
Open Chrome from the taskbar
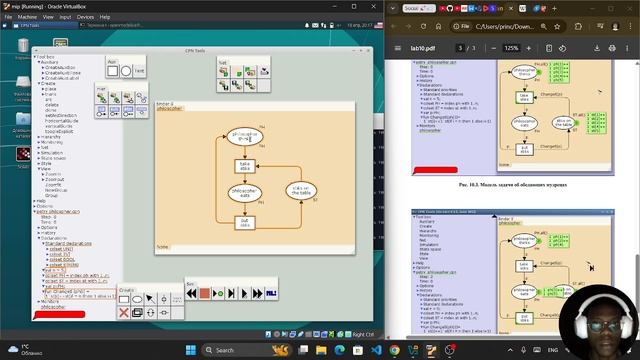pyautogui.click(x=394, y=350)
